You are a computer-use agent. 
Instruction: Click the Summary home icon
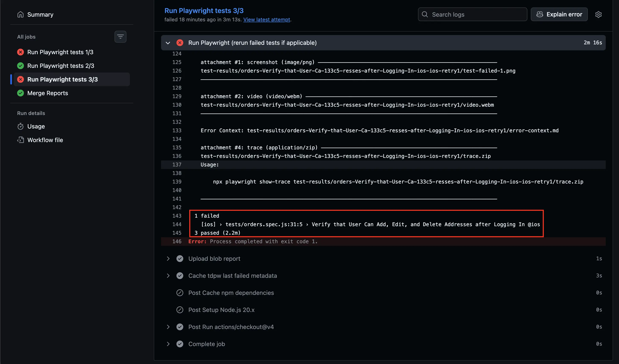click(x=20, y=15)
